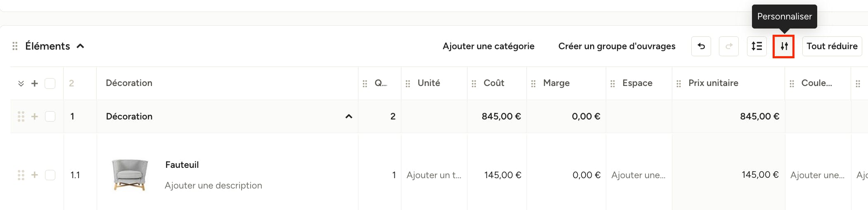
Task: Open the Personnaliser sliders icon
Action: (x=784, y=46)
